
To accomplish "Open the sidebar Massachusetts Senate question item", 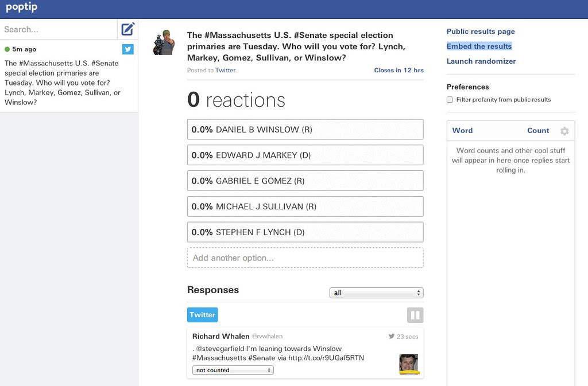I will (69, 76).
